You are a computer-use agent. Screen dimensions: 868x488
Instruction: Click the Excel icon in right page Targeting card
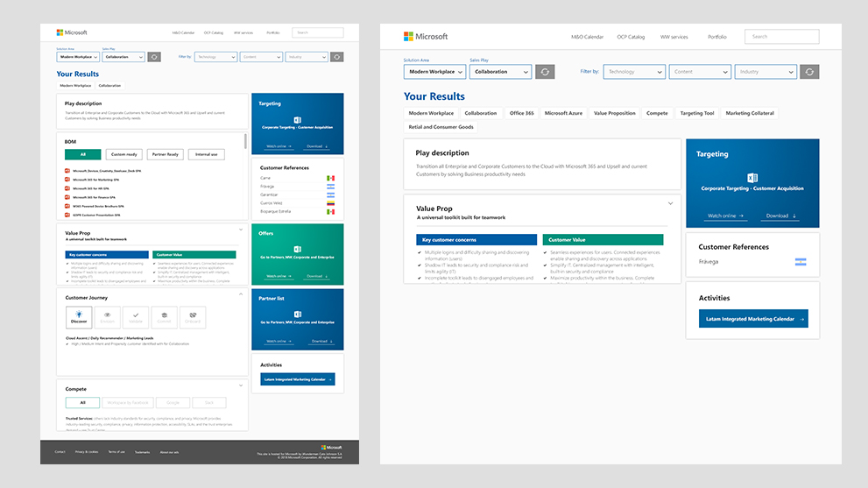(x=752, y=178)
